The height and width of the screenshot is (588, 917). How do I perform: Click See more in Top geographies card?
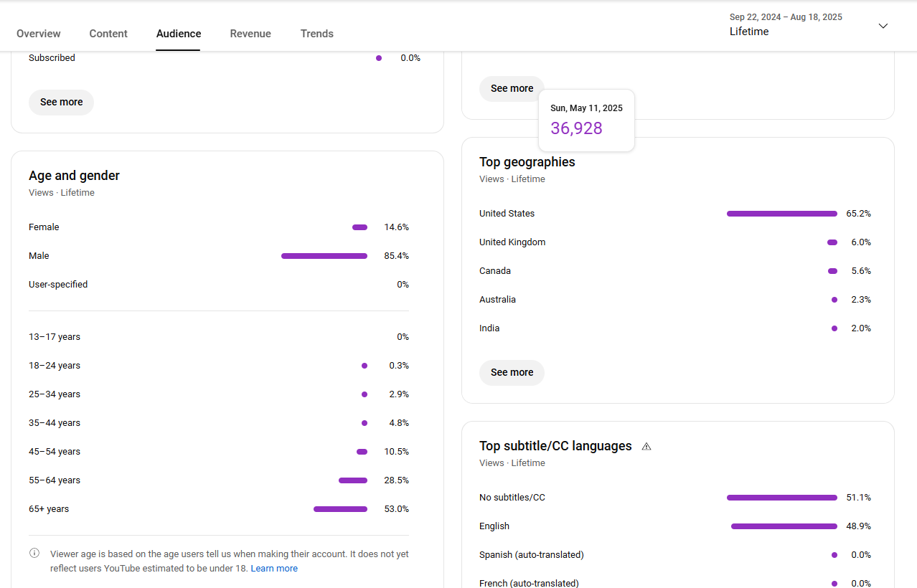pyautogui.click(x=512, y=373)
